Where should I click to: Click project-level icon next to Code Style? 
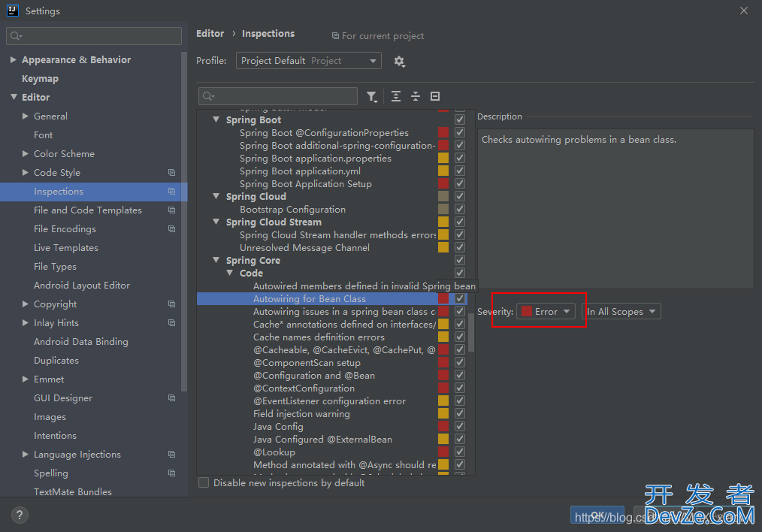pyautogui.click(x=171, y=173)
